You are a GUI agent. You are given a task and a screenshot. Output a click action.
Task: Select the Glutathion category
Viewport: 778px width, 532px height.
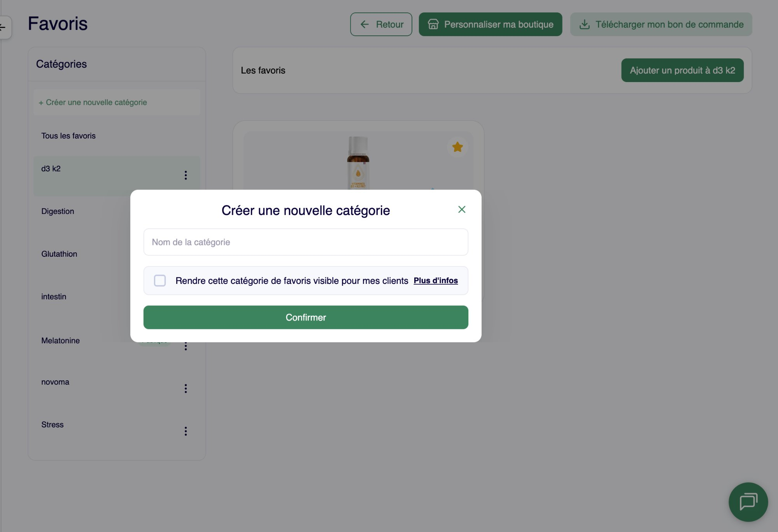pyautogui.click(x=59, y=254)
